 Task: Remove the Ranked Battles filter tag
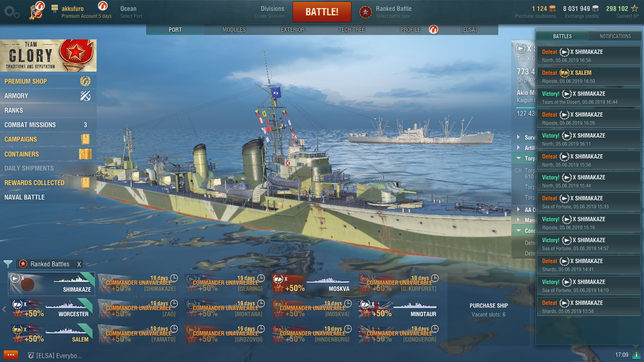tap(79, 264)
